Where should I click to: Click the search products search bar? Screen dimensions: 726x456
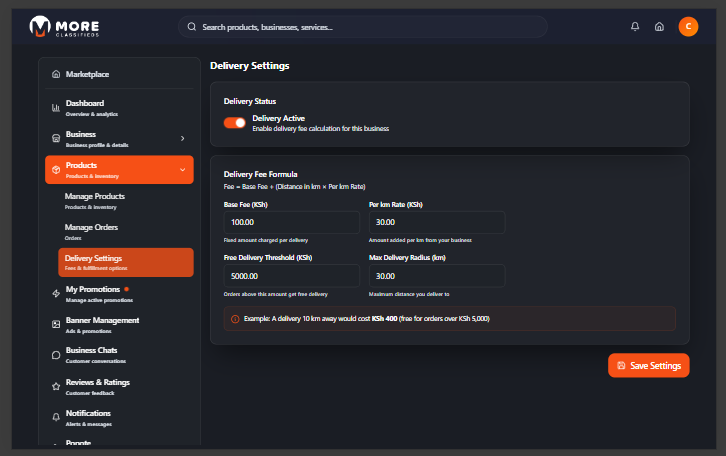(362, 27)
